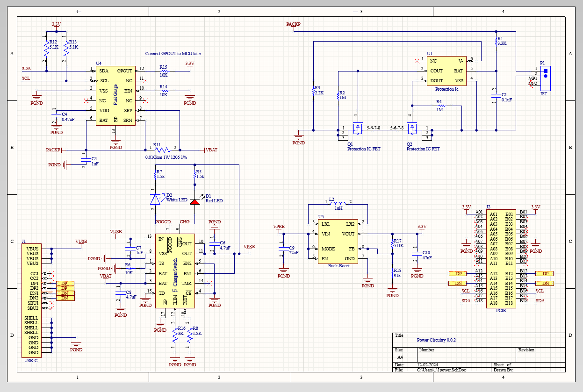Click the PACKP power port at top

click(293, 24)
